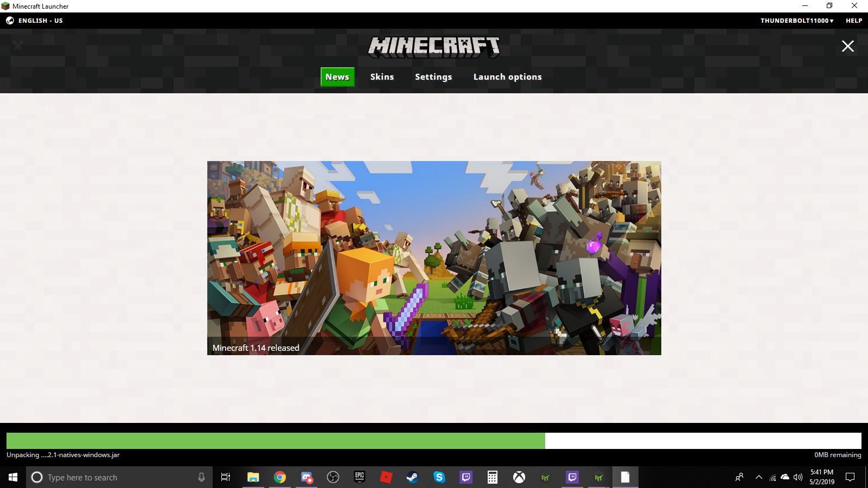Screen dimensions: 868x488
Task: Click the Minecraft Launcher title bar icon
Action: pos(5,6)
